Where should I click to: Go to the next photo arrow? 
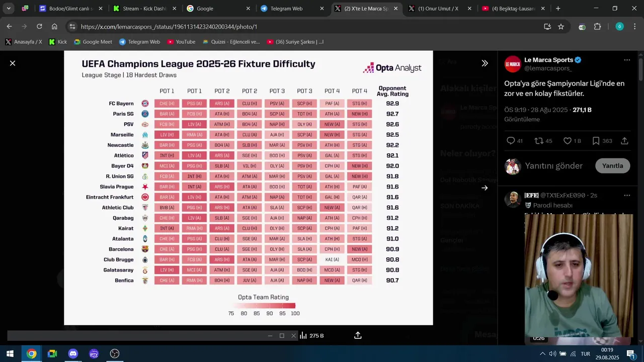point(485,188)
